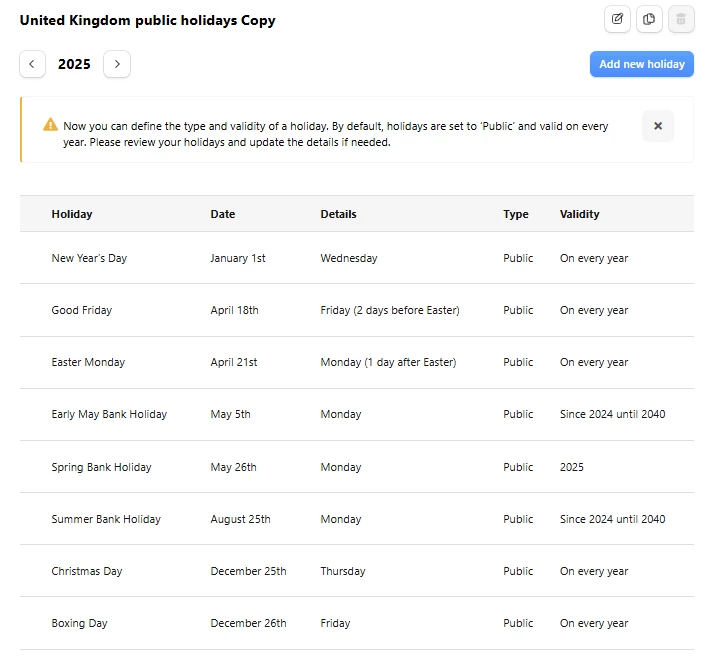Screen dimensions: 715x665
Task: Click the January 1st date cell
Action: pos(238,258)
